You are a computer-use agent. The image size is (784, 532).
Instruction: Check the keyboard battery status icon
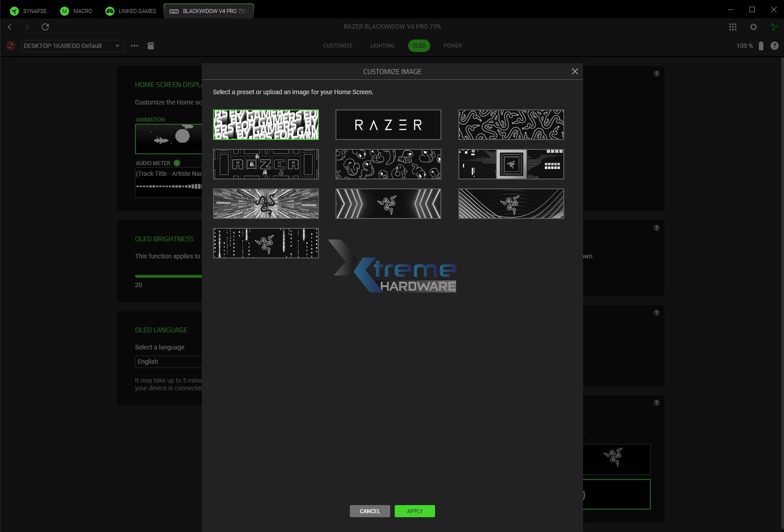(x=761, y=46)
